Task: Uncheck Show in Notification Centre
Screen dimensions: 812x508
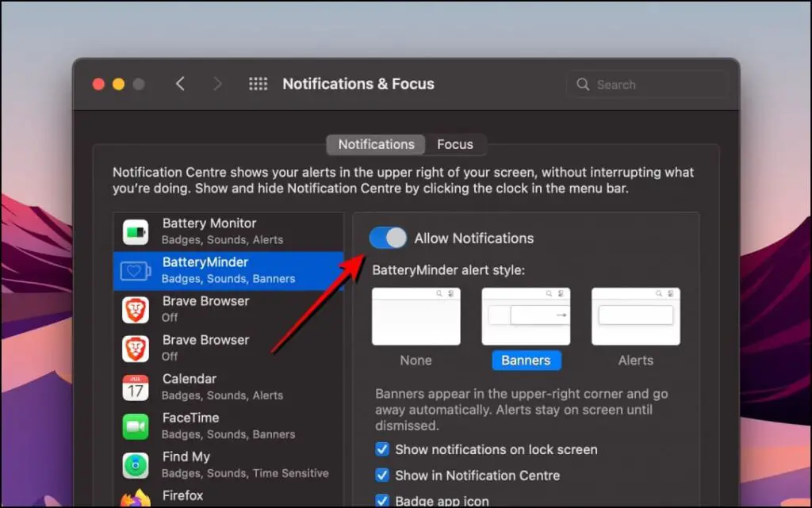Action: point(382,475)
